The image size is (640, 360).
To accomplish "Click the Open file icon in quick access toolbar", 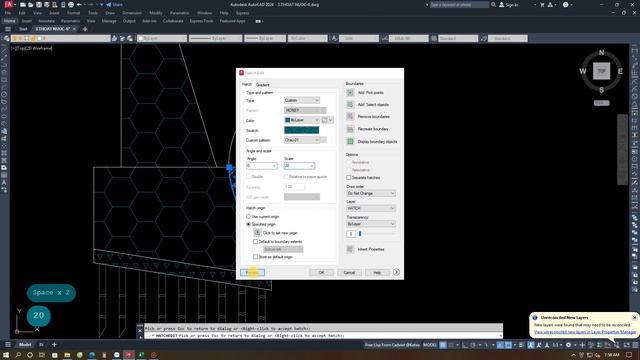I will pyautogui.click(x=31, y=5).
